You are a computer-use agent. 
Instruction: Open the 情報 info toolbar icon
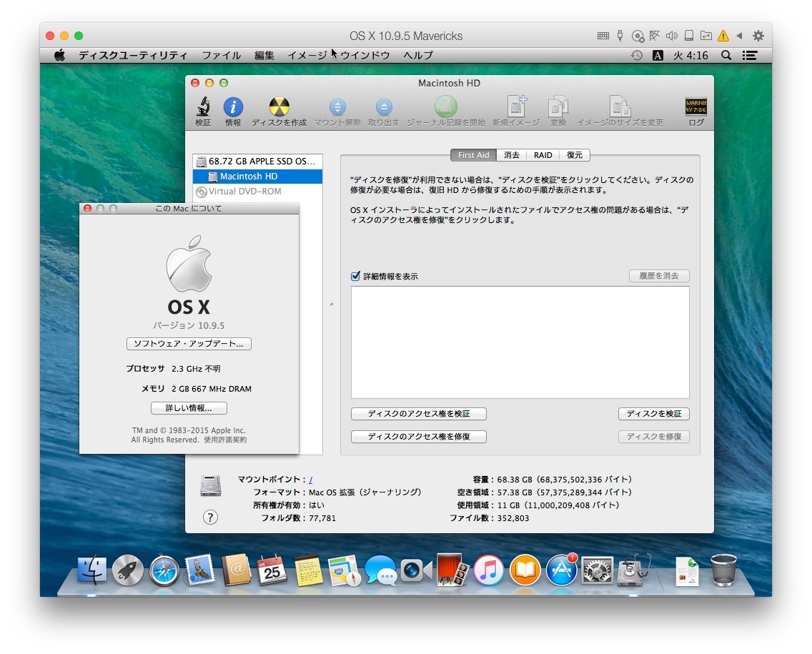[233, 112]
